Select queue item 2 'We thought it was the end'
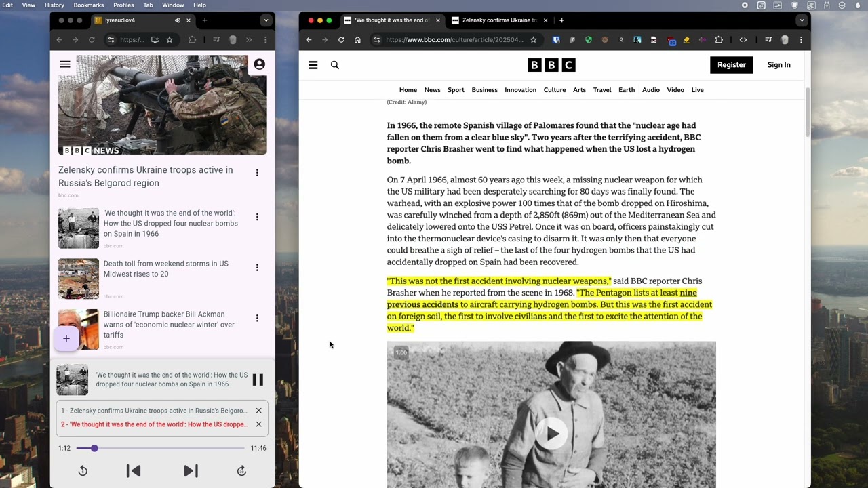 (154, 424)
